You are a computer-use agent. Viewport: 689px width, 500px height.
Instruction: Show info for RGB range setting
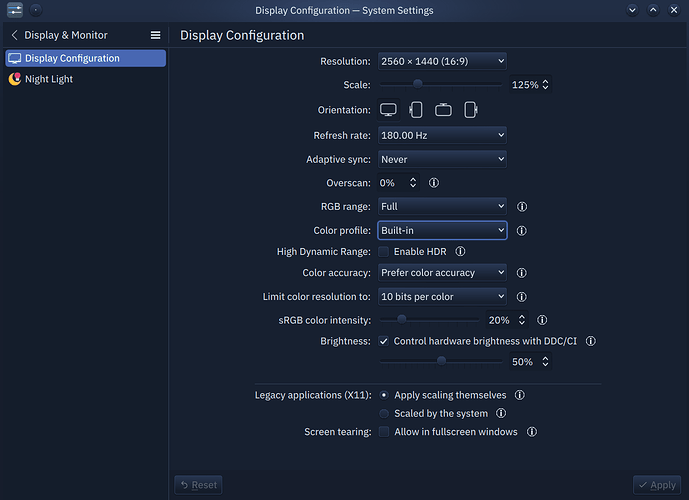522,207
